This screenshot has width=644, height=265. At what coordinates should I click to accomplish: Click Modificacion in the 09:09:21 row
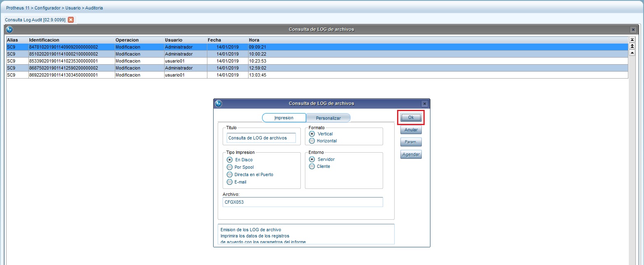click(128, 47)
